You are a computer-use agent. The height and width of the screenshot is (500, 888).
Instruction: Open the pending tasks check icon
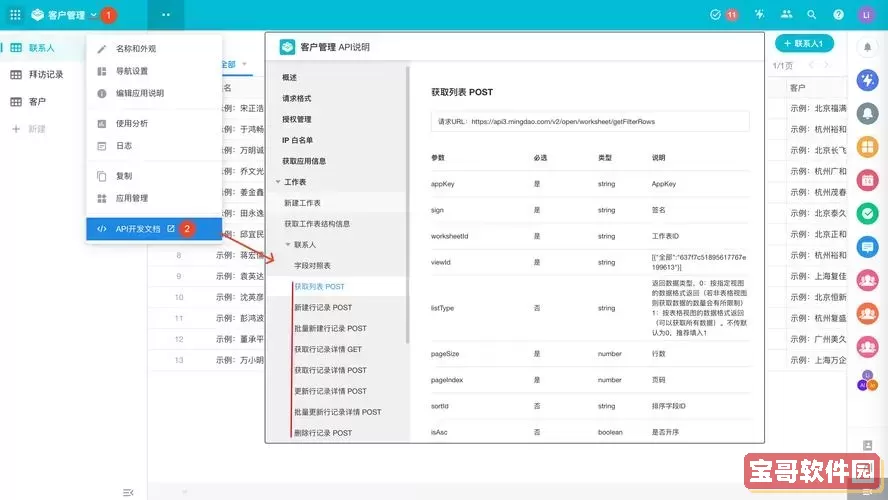[715, 15]
